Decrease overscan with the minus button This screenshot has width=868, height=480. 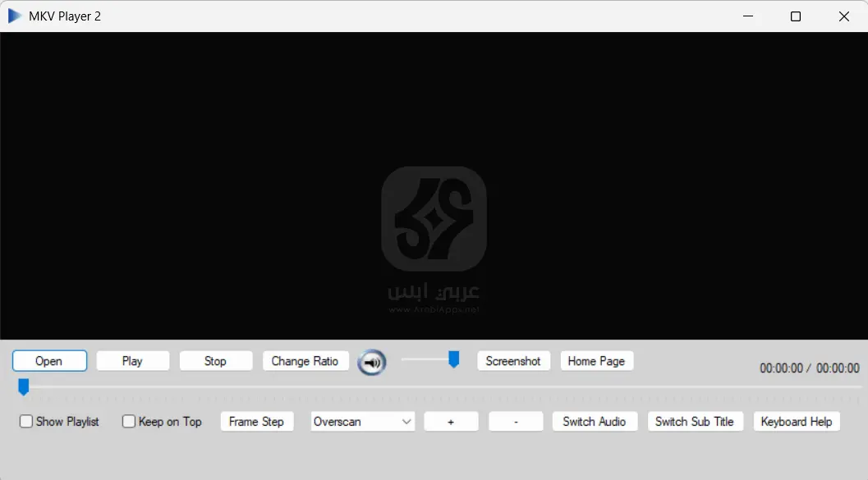click(x=516, y=421)
